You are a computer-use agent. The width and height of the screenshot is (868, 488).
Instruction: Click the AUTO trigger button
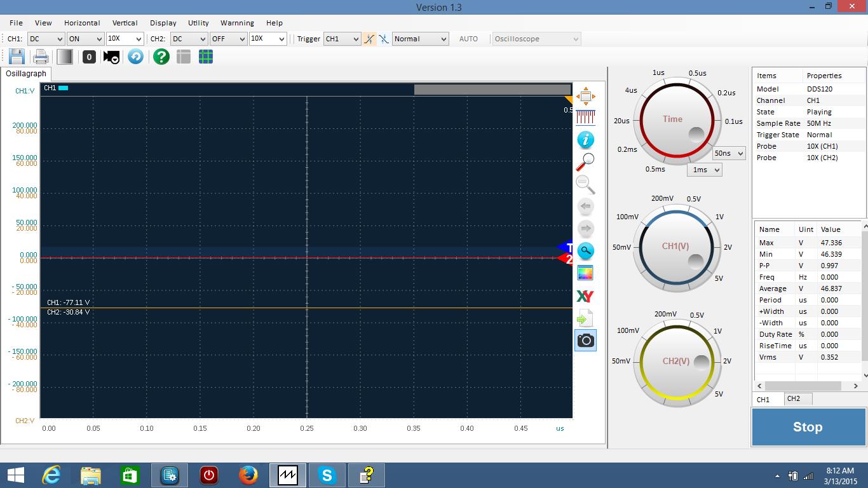pos(468,39)
